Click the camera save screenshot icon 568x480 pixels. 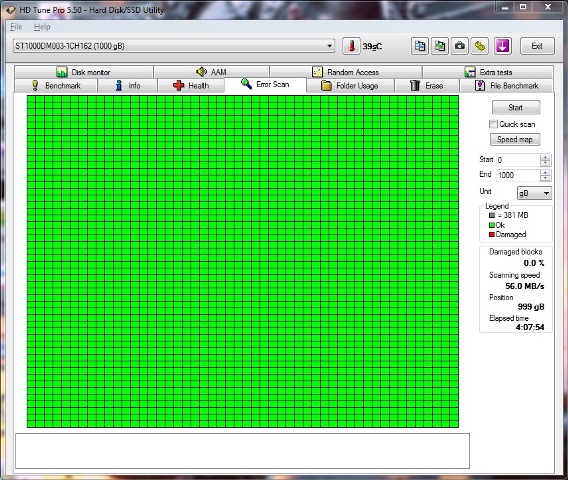pos(460,46)
